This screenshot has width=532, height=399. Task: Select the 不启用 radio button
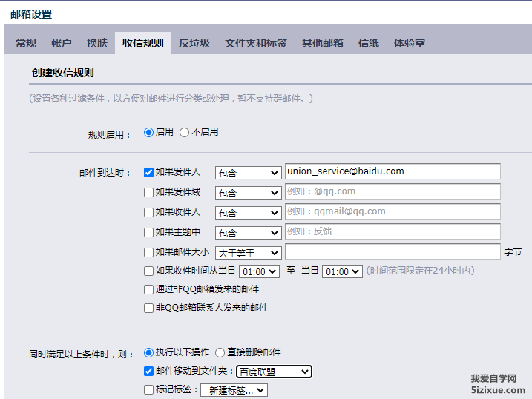184,132
